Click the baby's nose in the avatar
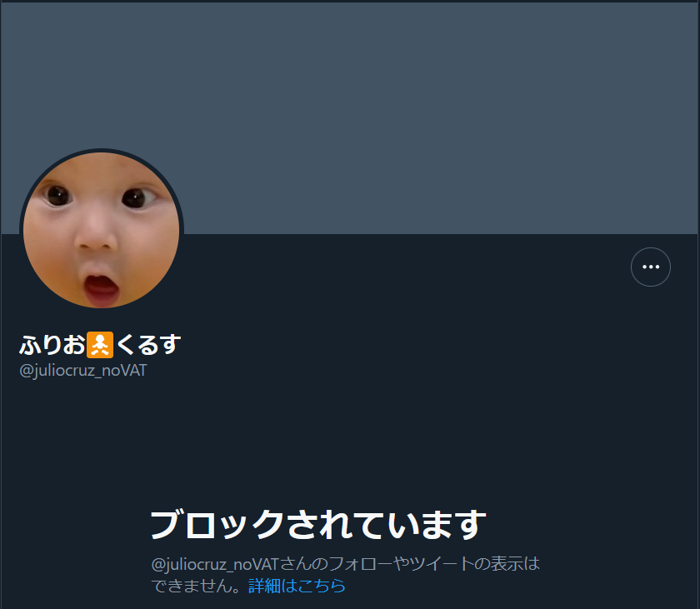700x609 pixels. [x=95, y=239]
